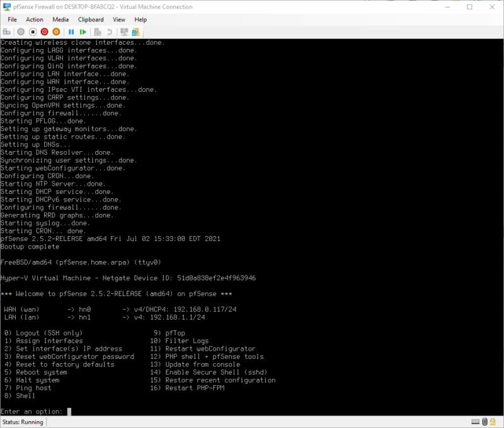This screenshot has width=504, height=428.
Task: Click the security lock icon in status bar
Action: point(493,422)
